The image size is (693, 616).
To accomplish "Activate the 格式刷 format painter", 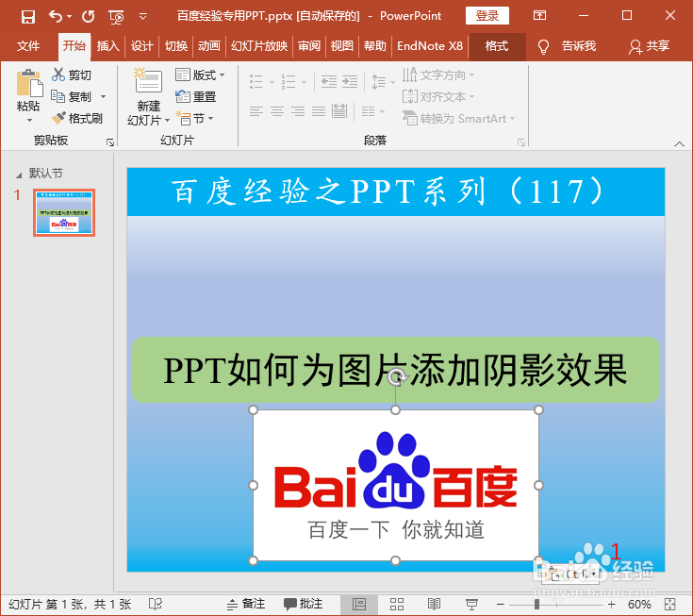I will coord(77,118).
